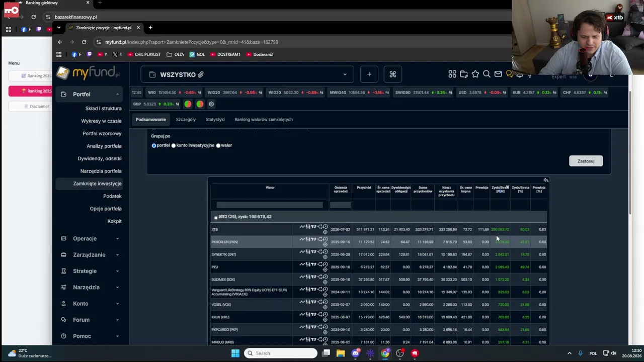Open favorites via the star icon
This screenshot has height=362, width=644.
click(x=475, y=74)
